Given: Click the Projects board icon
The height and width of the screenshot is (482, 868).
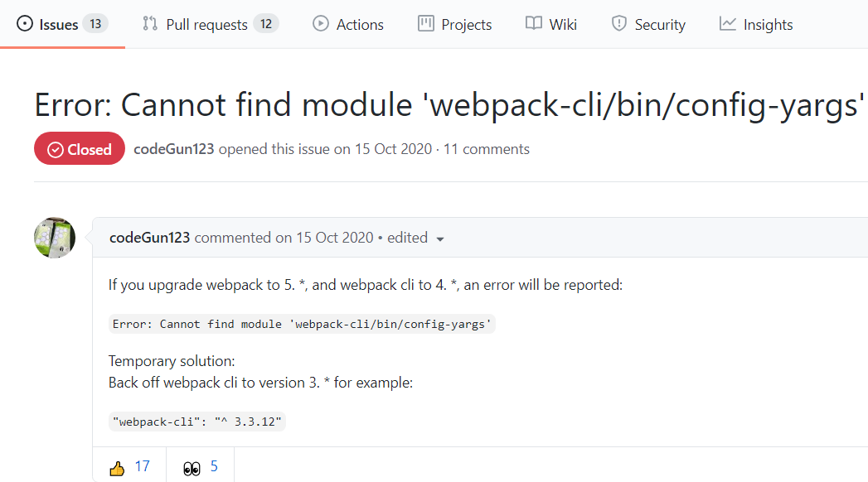Looking at the screenshot, I should point(425,24).
